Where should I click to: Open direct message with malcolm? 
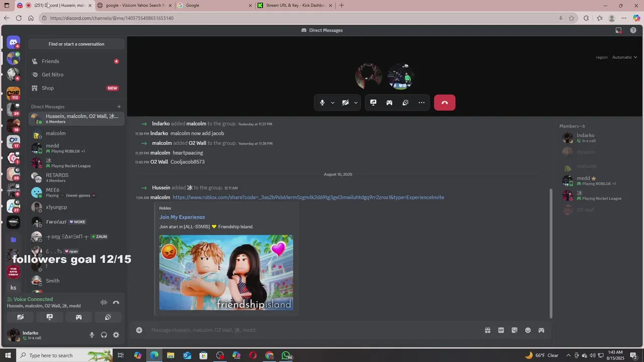(x=76, y=134)
